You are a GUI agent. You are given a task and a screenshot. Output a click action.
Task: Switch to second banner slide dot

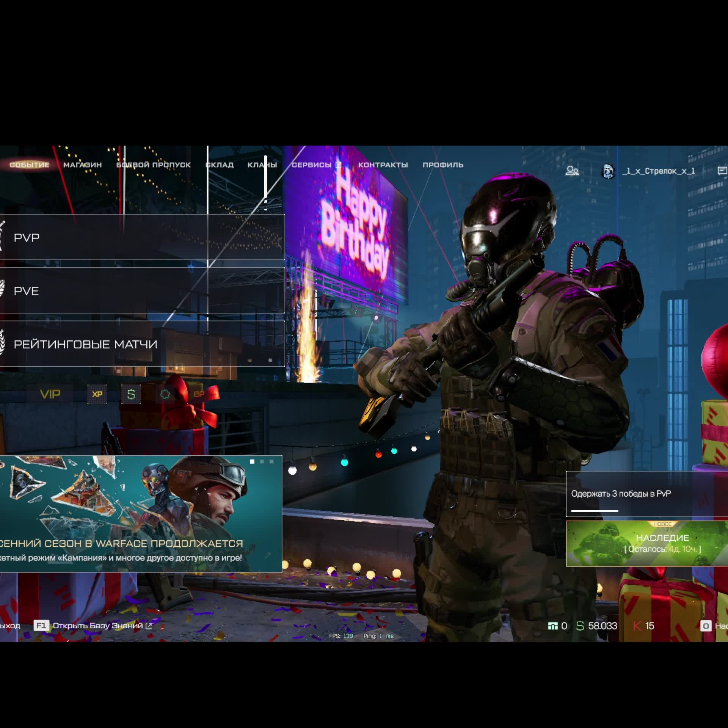pos(262,461)
